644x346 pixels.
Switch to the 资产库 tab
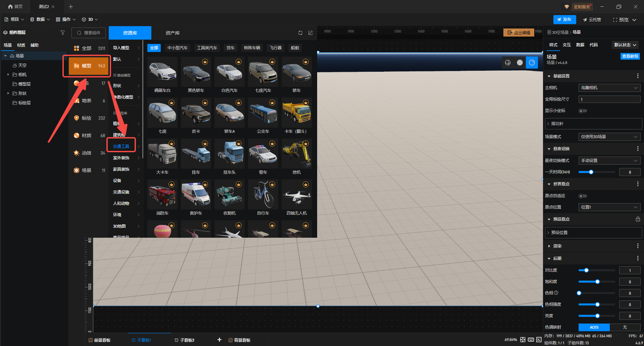172,33
